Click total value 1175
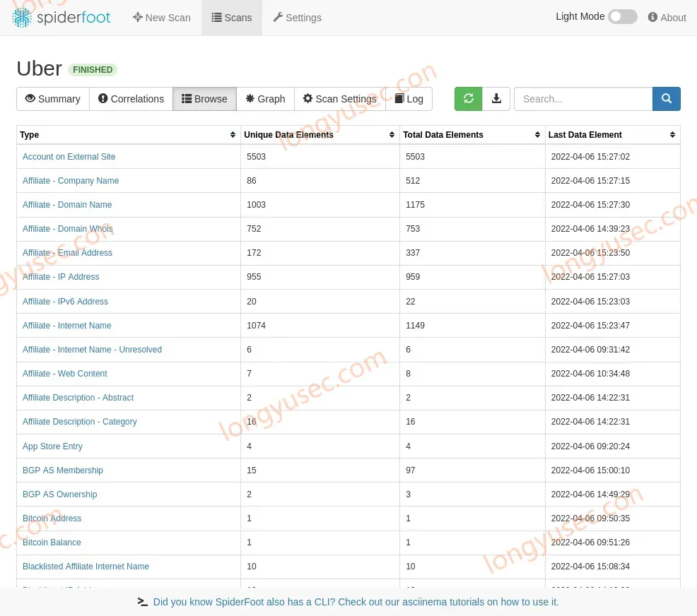 pos(415,205)
